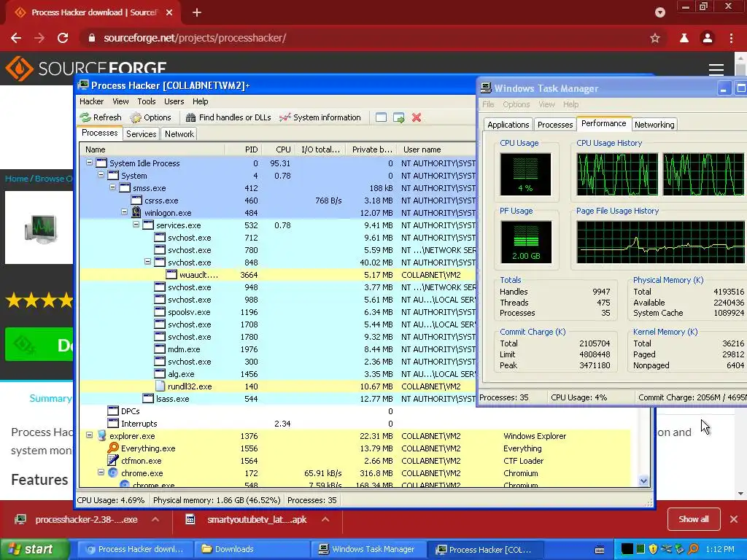
Task: Sort by Private bytes column header
Action: [x=371, y=149]
